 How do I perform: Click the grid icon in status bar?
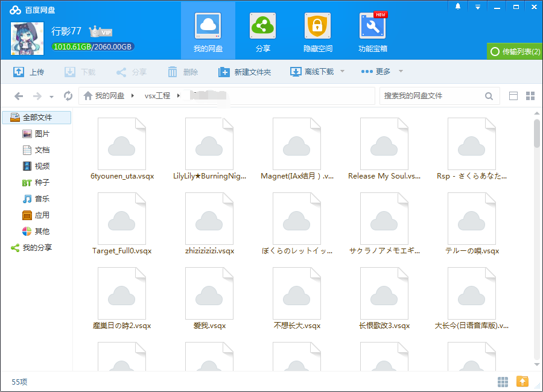[503, 382]
